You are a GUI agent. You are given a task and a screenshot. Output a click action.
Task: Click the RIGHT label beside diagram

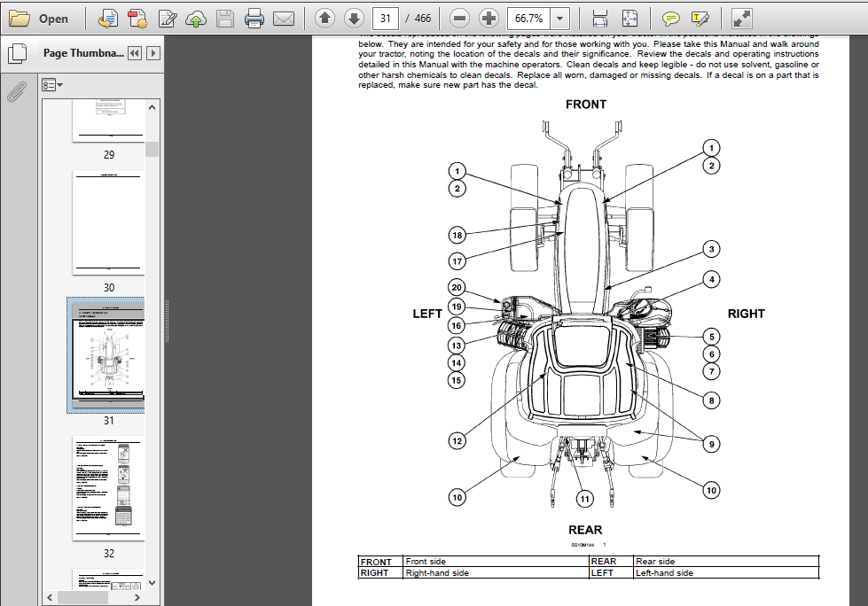746,314
